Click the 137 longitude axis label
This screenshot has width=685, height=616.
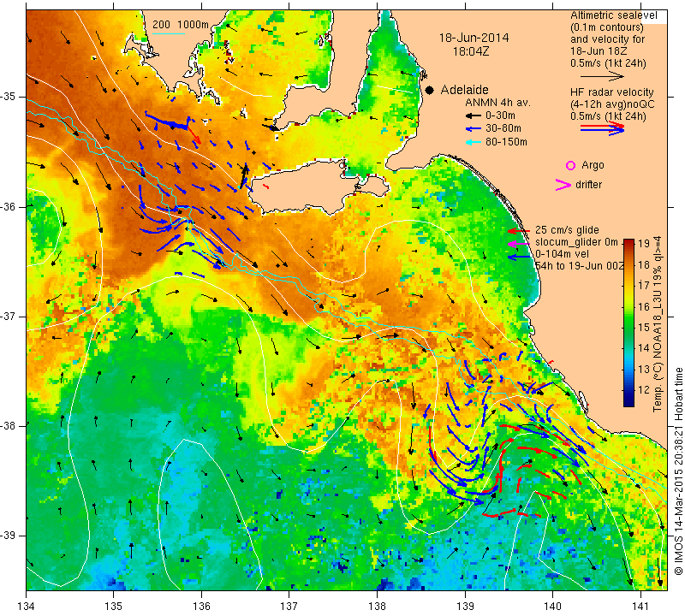pos(289,606)
